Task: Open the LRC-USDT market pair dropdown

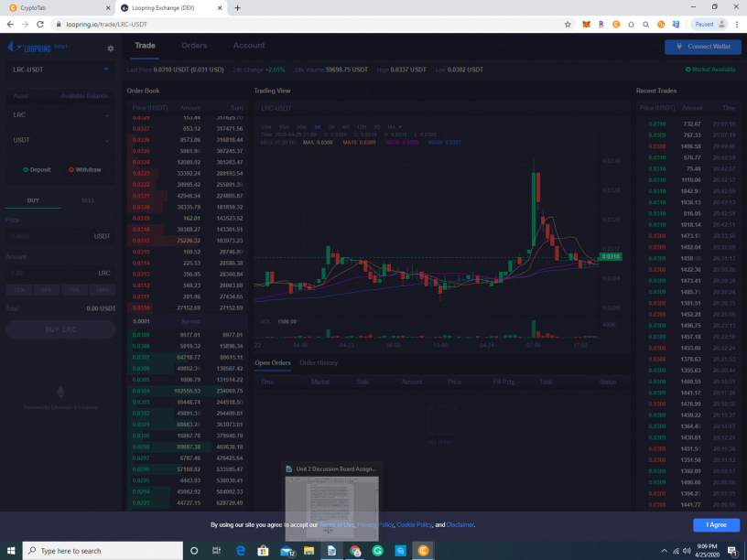Action: pos(60,70)
